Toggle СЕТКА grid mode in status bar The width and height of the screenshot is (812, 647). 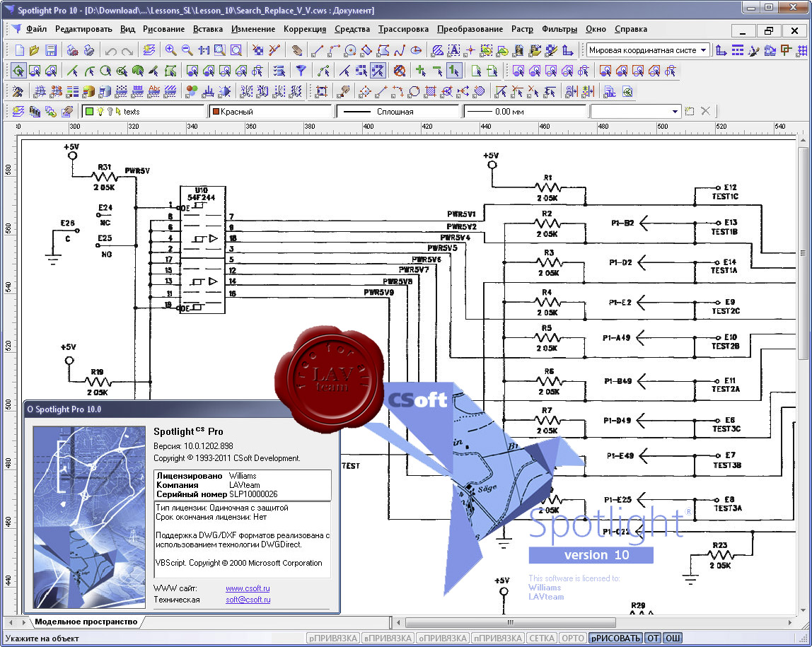[542, 639]
